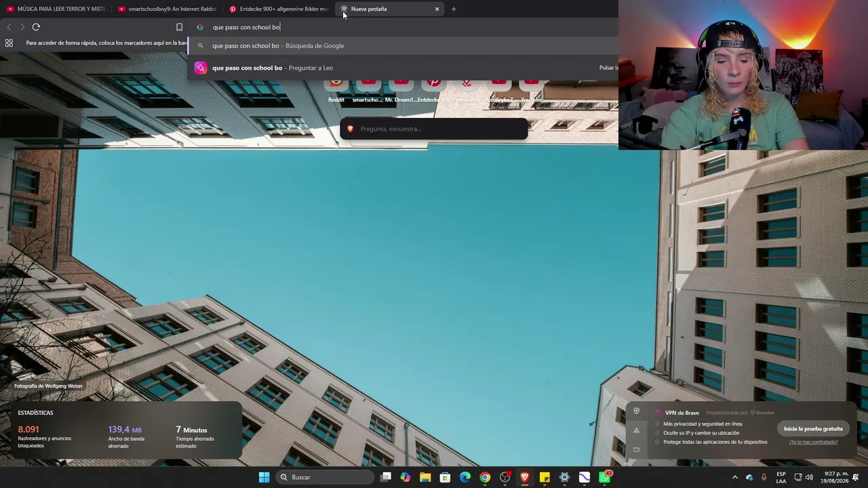The height and width of the screenshot is (488, 868).
Task: Open the Reddit shortcut
Action: [336, 91]
